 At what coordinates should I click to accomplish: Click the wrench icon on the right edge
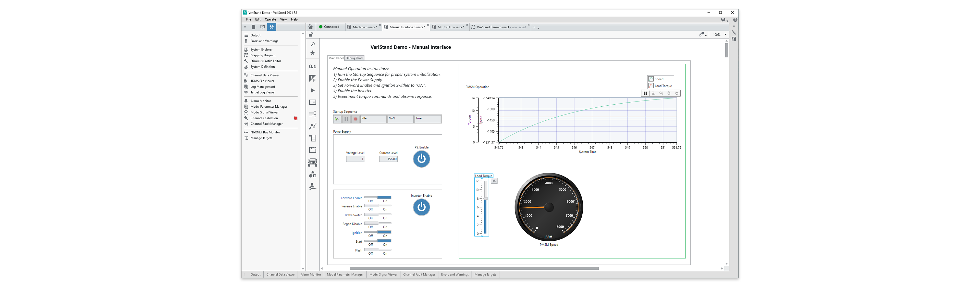(x=734, y=33)
